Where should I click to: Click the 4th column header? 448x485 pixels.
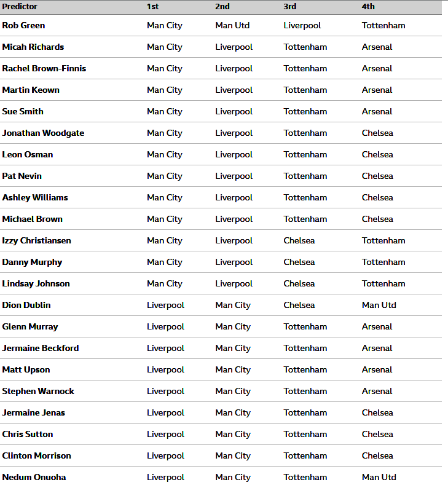[x=368, y=7]
